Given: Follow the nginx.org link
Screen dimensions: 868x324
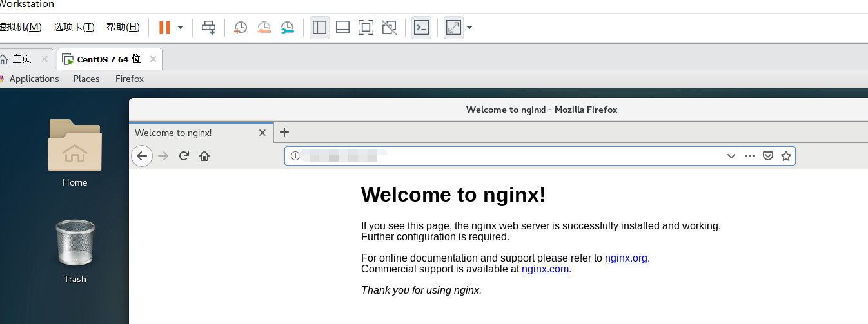Looking at the screenshot, I should tap(626, 258).
